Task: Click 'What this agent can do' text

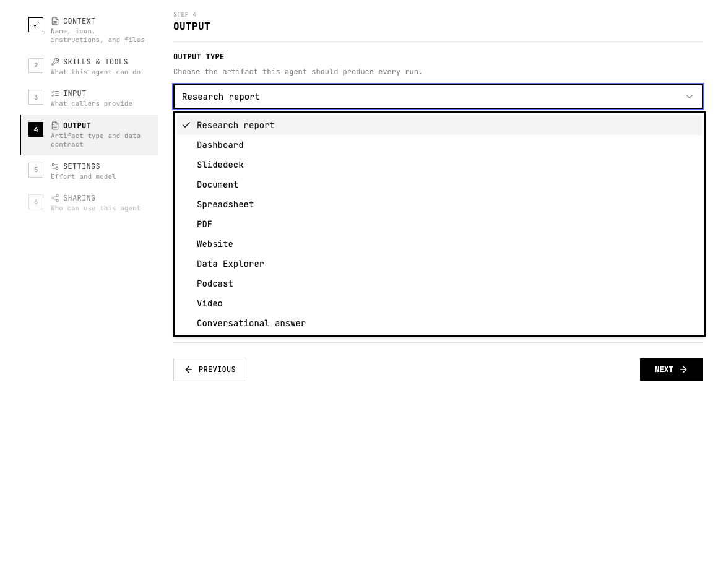Action: pyautogui.click(x=96, y=72)
